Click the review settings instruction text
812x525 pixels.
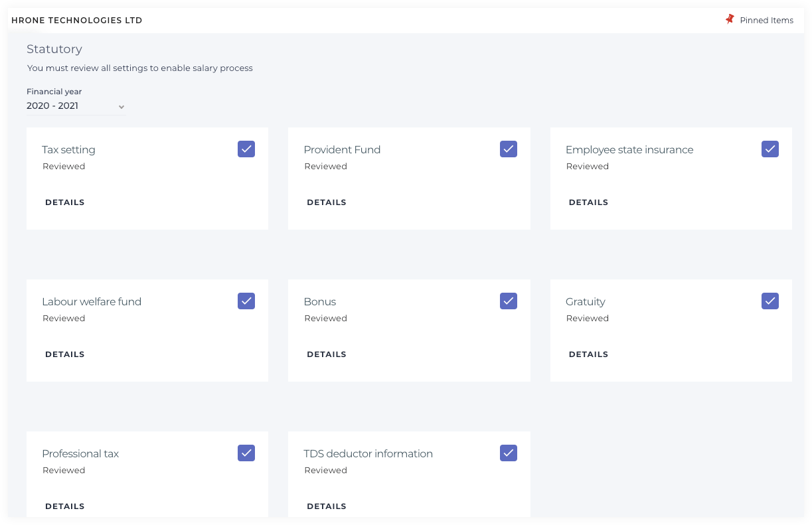tap(140, 68)
